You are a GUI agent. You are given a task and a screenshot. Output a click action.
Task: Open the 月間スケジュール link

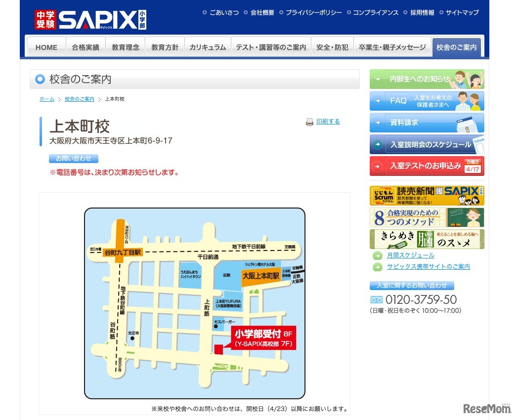pyautogui.click(x=411, y=255)
